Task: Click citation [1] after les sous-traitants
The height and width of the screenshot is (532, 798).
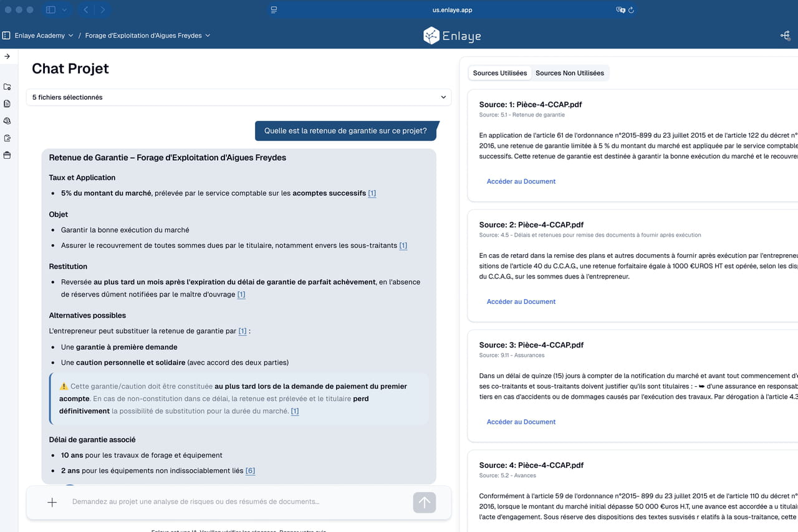Action: (x=403, y=245)
